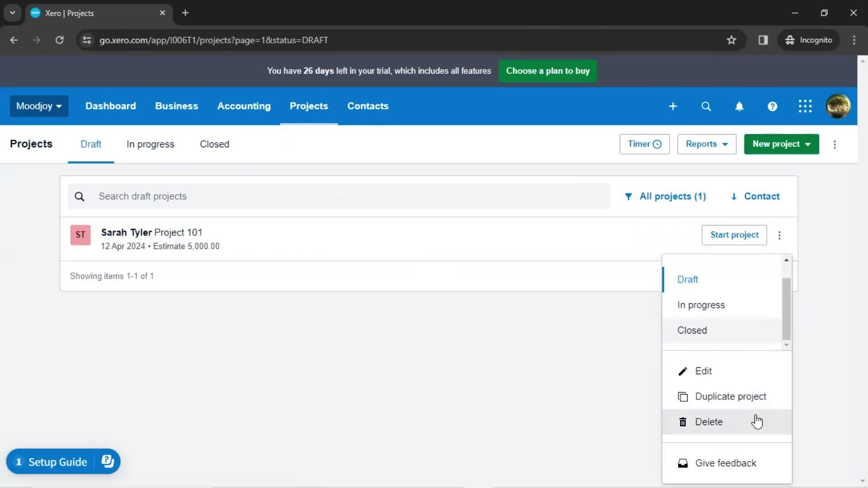The height and width of the screenshot is (488, 868).
Task: Open the Accounting menu
Action: click(x=244, y=106)
